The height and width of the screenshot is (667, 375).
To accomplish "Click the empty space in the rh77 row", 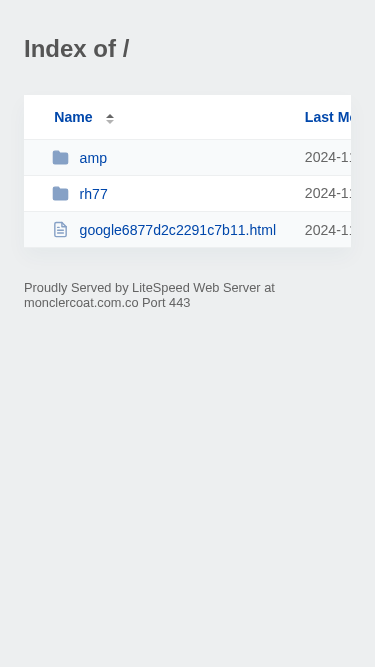I will click(x=204, y=194).
